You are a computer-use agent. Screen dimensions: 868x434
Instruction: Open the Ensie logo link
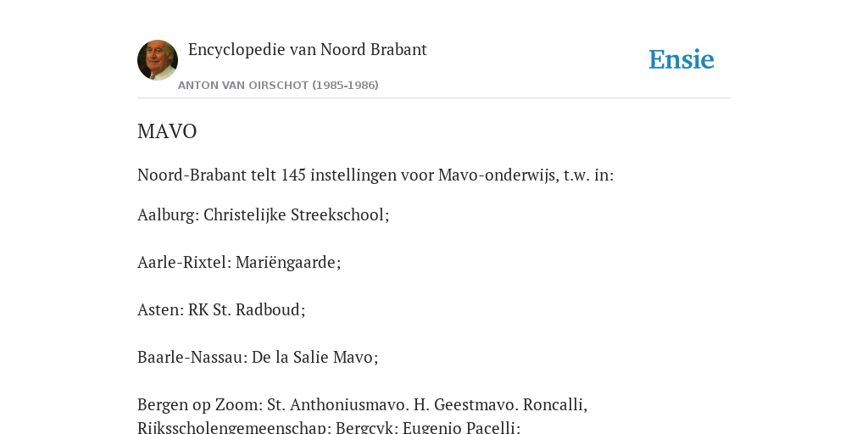point(682,59)
